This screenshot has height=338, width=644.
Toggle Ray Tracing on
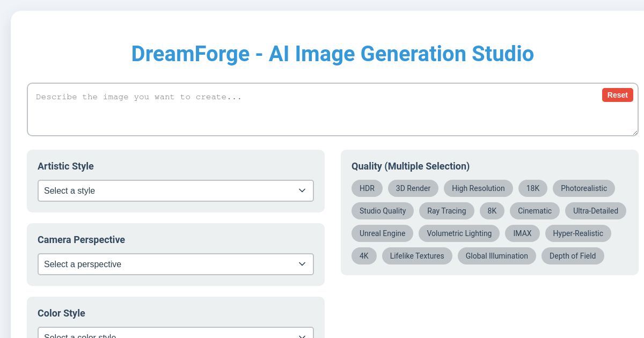[447, 211]
